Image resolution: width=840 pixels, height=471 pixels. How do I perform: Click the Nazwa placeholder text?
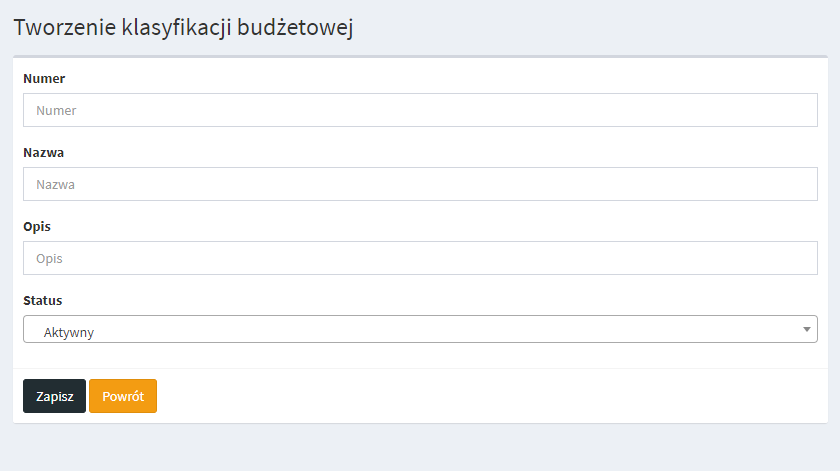click(56, 185)
